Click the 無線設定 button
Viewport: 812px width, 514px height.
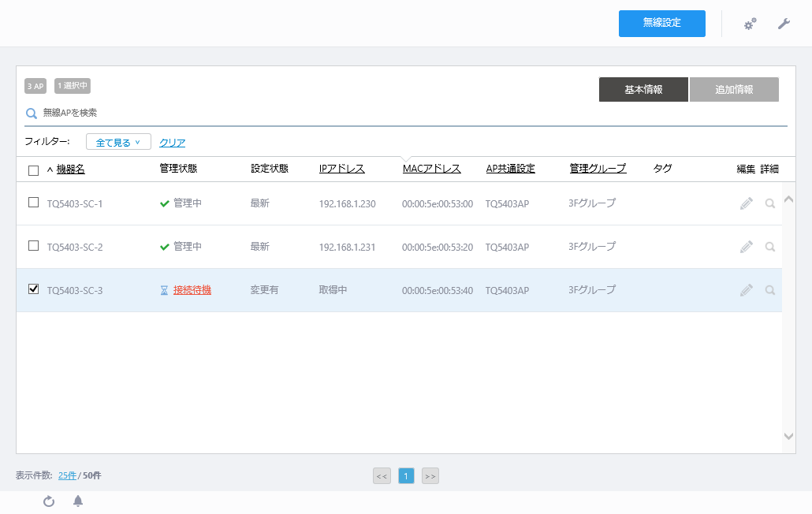(662, 24)
